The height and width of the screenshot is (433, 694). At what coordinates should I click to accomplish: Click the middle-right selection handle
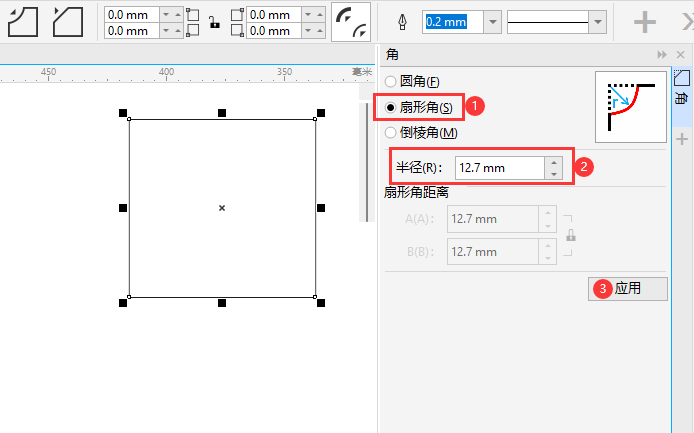click(x=321, y=208)
